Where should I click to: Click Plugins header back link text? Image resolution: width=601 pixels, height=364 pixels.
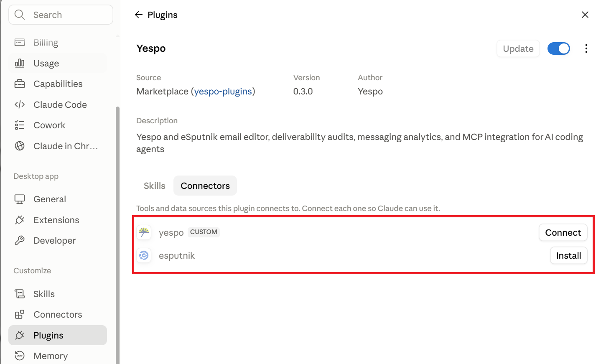163,15
